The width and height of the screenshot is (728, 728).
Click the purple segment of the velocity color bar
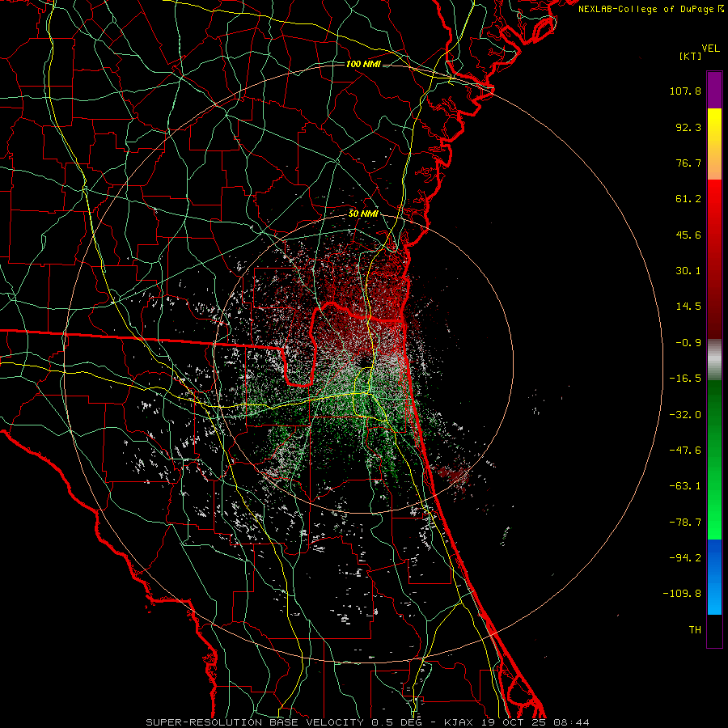click(x=714, y=90)
